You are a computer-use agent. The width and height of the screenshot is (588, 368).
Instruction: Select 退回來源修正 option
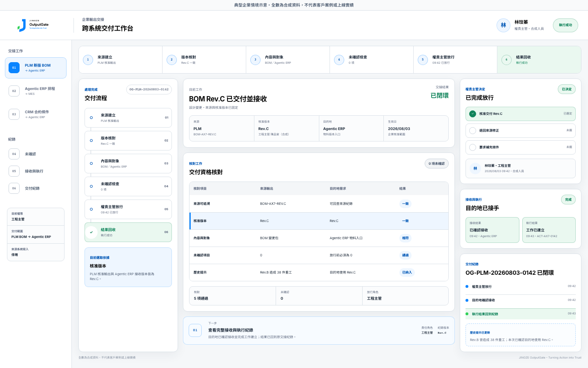coord(521,130)
